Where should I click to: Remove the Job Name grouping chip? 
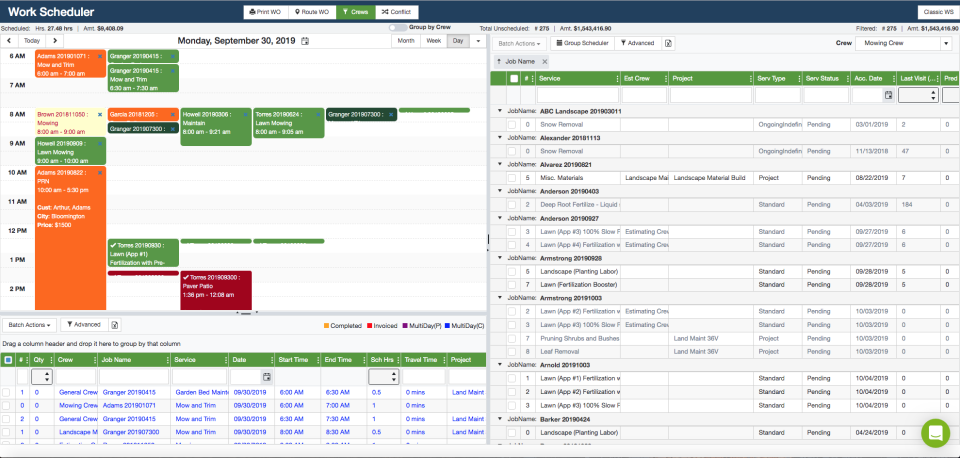click(545, 61)
